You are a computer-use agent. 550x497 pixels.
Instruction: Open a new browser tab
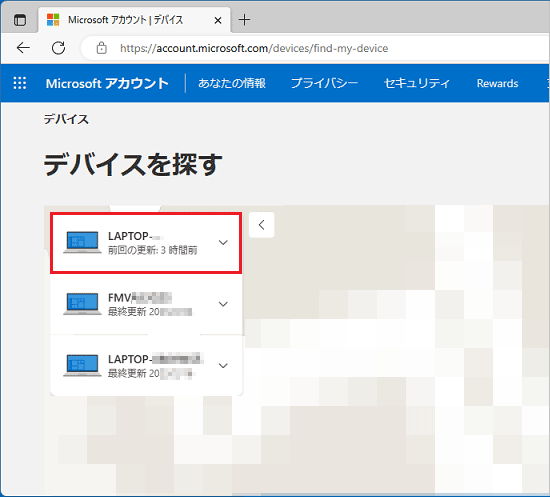(244, 20)
